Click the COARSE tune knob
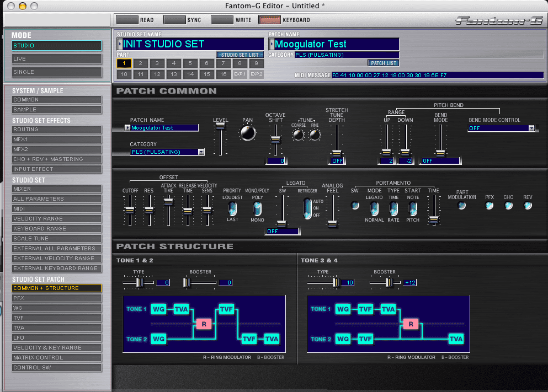The image size is (548, 392). point(298,135)
